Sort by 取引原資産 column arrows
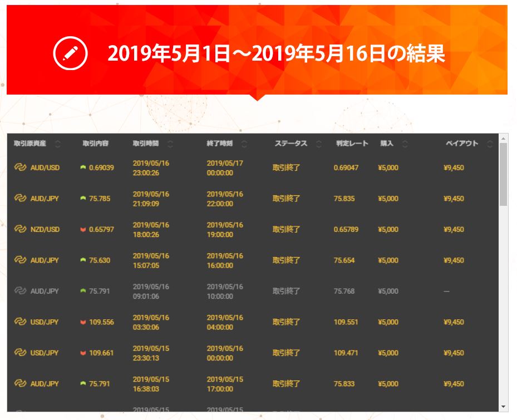 tap(58, 144)
